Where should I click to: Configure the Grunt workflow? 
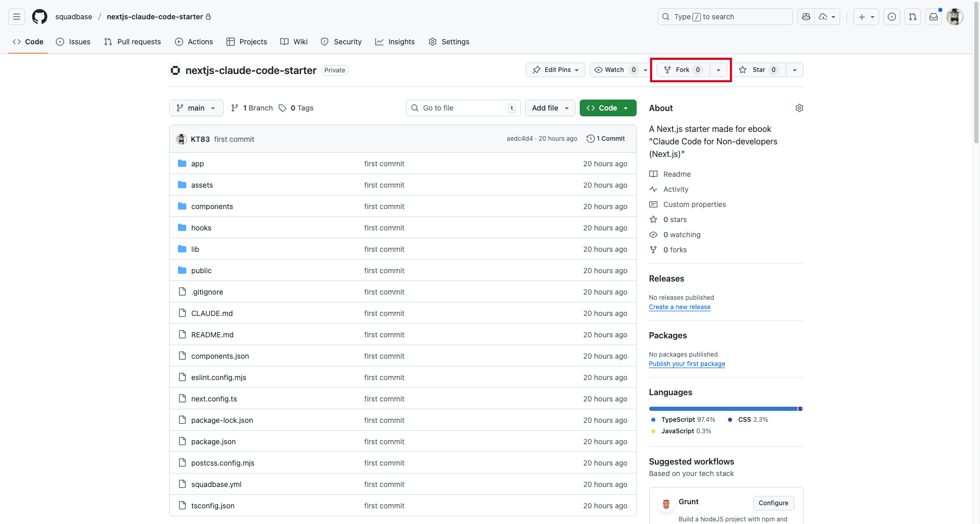point(773,503)
